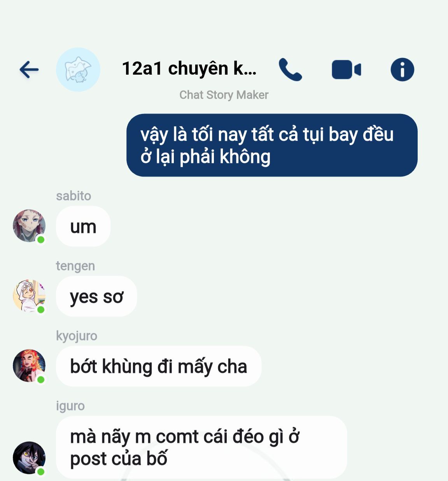This screenshot has width=448, height=481.
Task: Select the blue sent message bubble
Action: [272, 145]
